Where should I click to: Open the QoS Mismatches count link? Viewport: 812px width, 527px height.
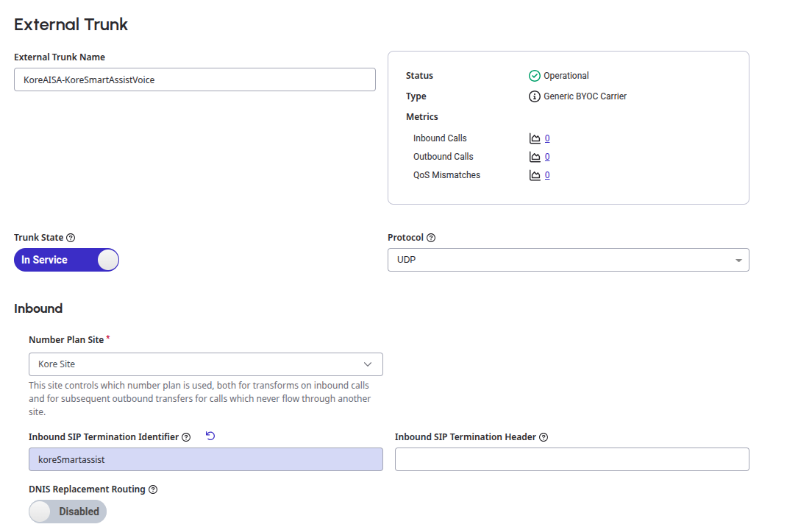[x=547, y=175]
